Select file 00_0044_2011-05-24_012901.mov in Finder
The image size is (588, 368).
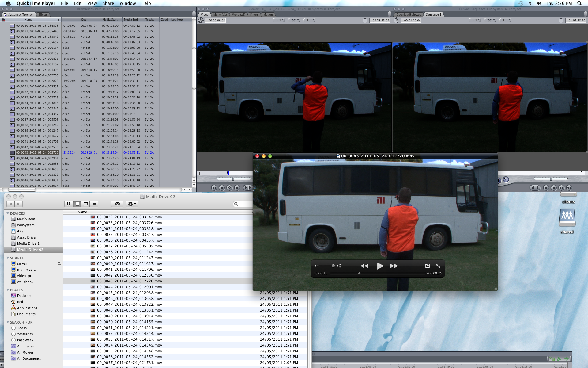[129, 287]
